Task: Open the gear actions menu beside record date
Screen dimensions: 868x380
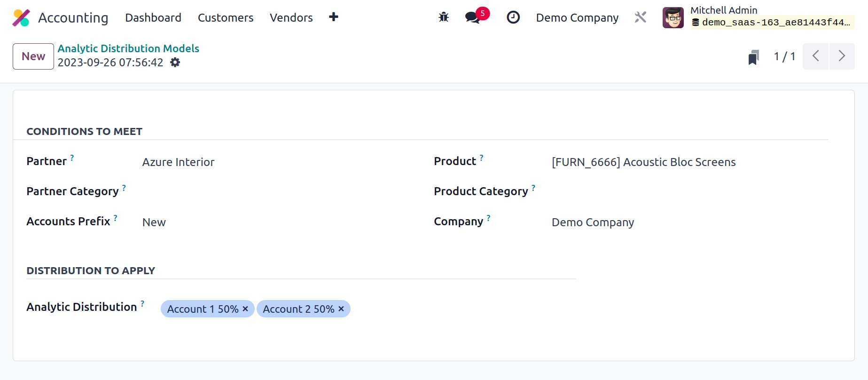Action: [x=175, y=63]
